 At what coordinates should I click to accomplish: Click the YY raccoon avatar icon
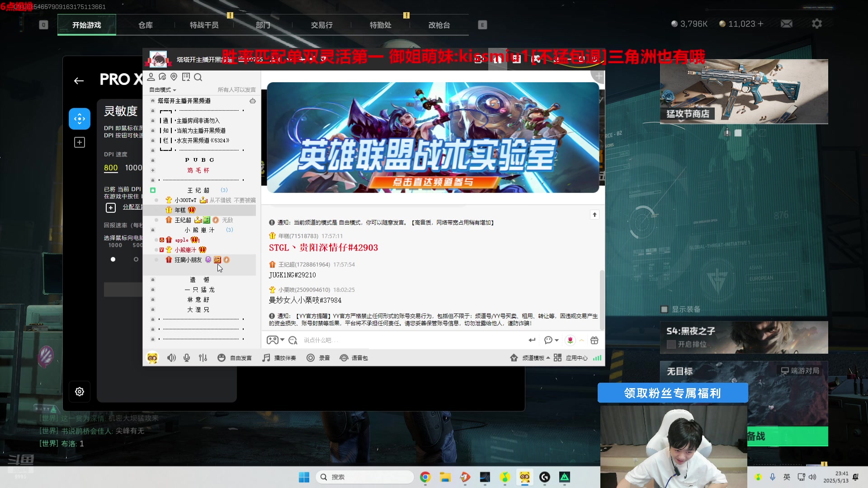(x=152, y=358)
